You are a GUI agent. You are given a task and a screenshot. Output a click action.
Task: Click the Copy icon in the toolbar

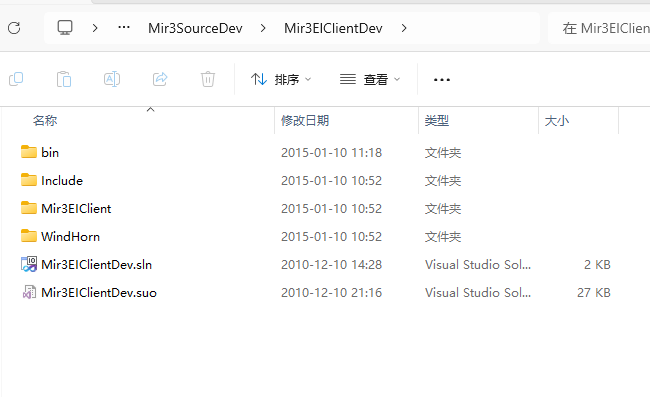click(x=16, y=79)
